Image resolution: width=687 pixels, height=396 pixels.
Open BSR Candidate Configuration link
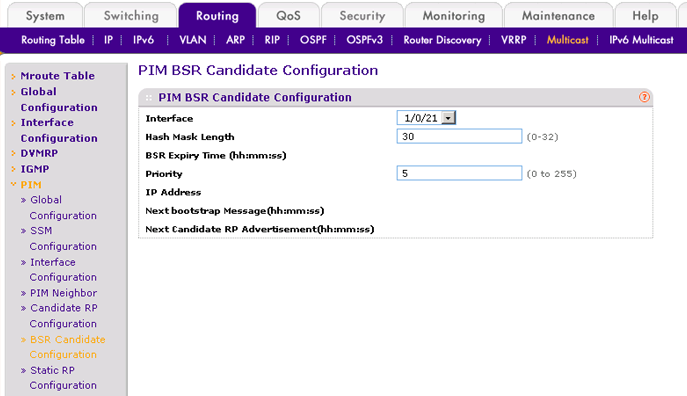(67, 347)
